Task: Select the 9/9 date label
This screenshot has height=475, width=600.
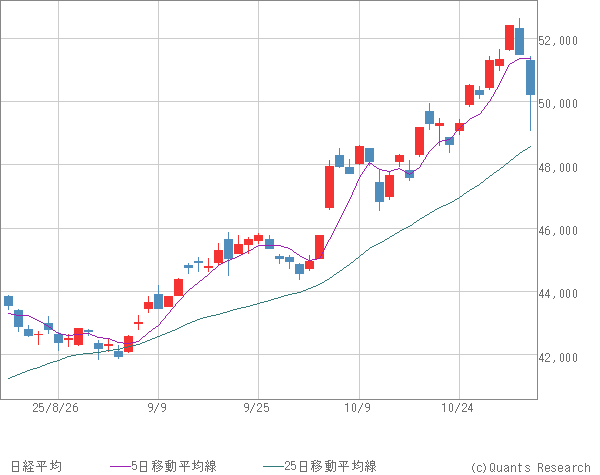Action: coord(157,408)
